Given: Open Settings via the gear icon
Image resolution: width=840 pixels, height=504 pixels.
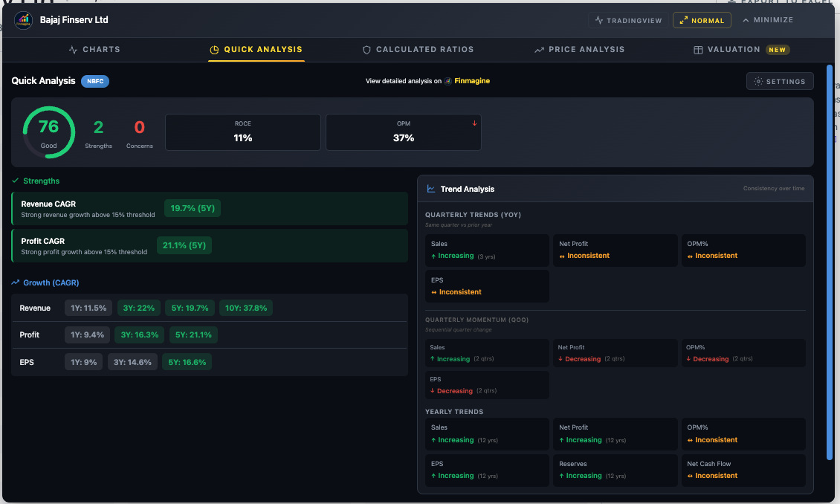Looking at the screenshot, I should 757,80.
